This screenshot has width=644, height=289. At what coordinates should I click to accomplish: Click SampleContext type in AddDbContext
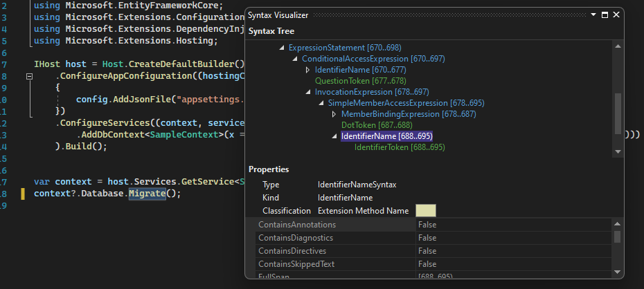click(x=184, y=135)
